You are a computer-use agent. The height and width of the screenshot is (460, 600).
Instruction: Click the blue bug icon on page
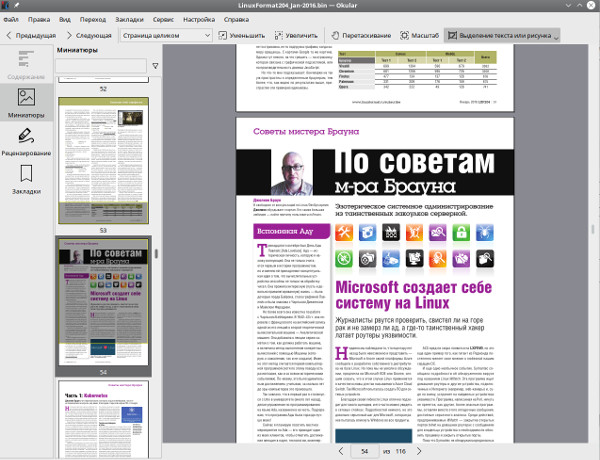pyautogui.click(x=485, y=232)
